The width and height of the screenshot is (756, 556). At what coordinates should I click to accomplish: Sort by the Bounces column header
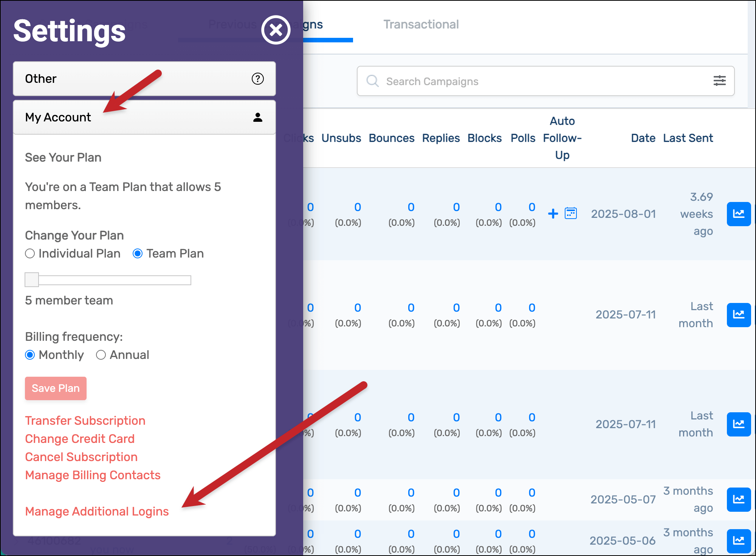click(391, 138)
